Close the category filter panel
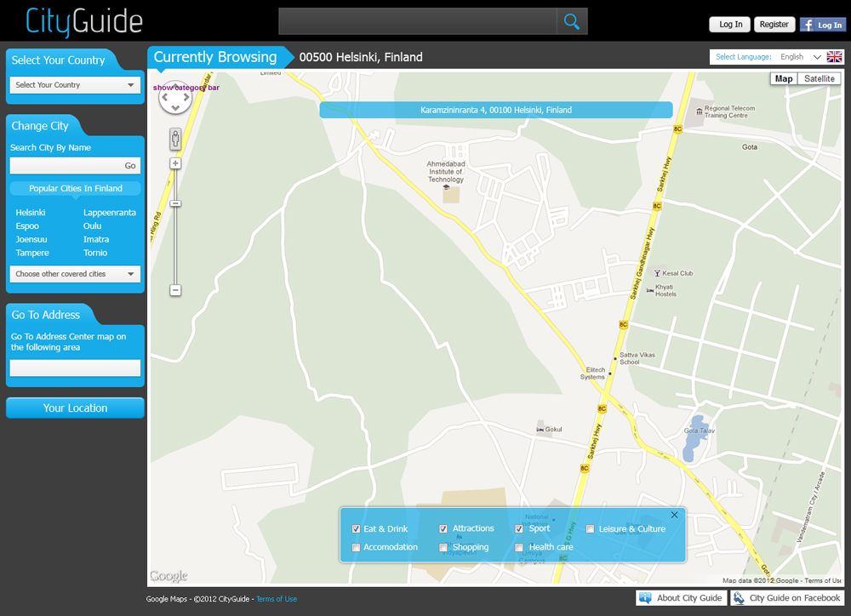 pyautogui.click(x=674, y=515)
